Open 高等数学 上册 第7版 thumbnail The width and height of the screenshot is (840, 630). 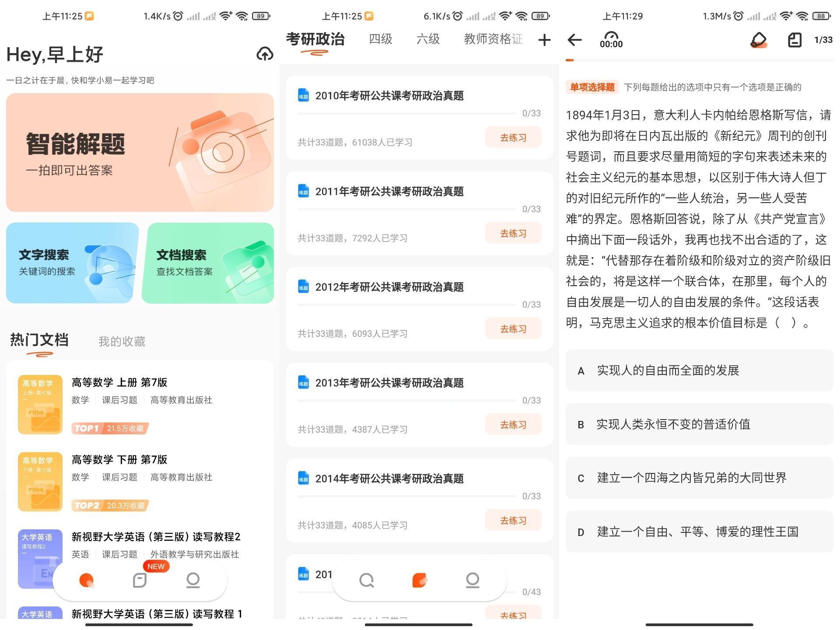coord(40,405)
